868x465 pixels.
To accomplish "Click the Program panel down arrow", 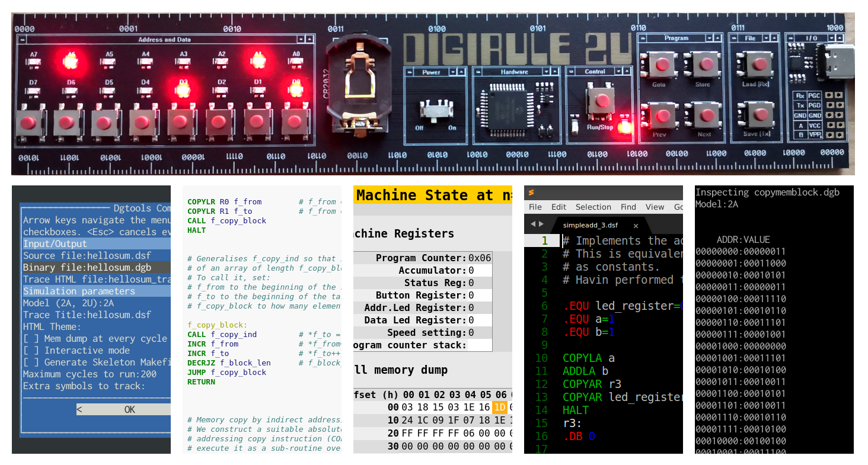I will (710, 38).
